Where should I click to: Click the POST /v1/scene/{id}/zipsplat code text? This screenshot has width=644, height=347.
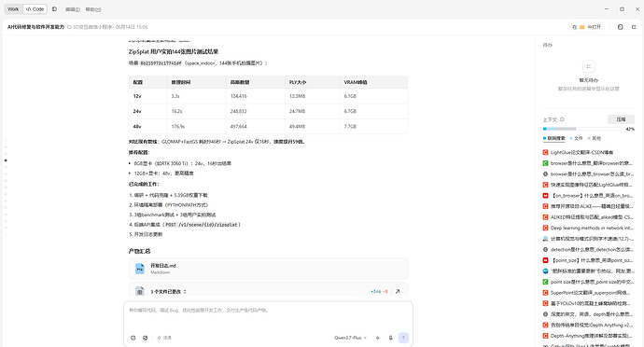(202, 225)
